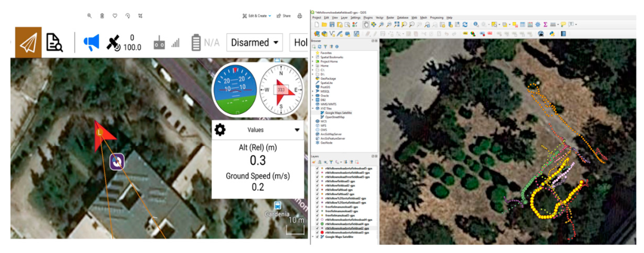The width and height of the screenshot is (644, 253).
Task: Uncheck the Google Maps Satellite layer checkbox
Action: (x=318, y=237)
